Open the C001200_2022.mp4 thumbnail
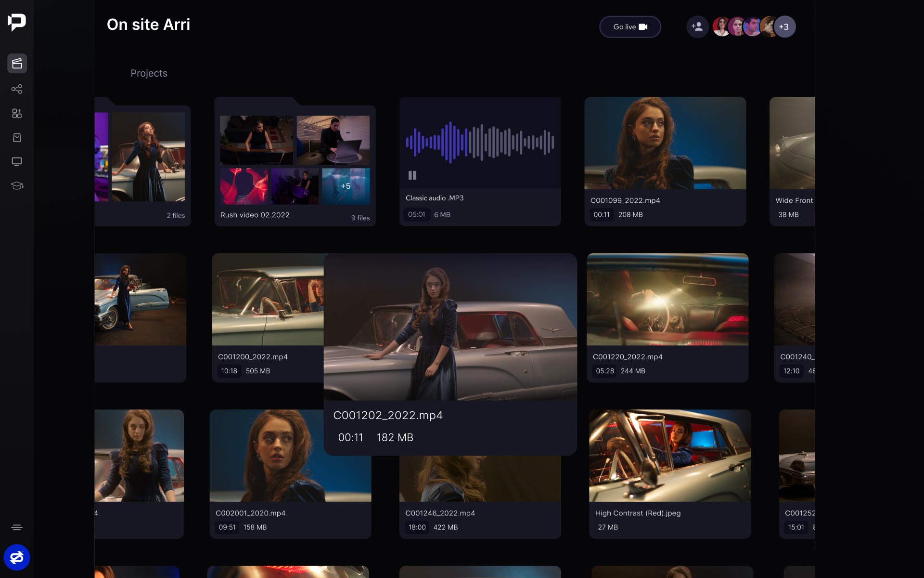Viewport: 924px width, 578px height. coord(268,300)
